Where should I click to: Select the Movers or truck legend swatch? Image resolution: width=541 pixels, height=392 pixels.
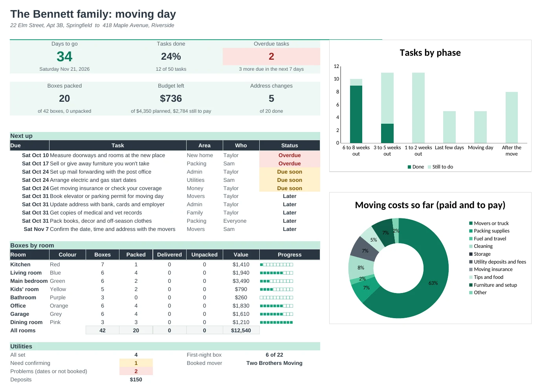click(471, 223)
